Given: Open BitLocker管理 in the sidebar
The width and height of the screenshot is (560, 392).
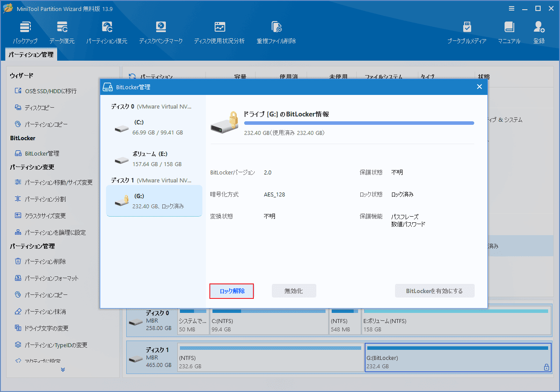Looking at the screenshot, I should (x=37, y=153).
